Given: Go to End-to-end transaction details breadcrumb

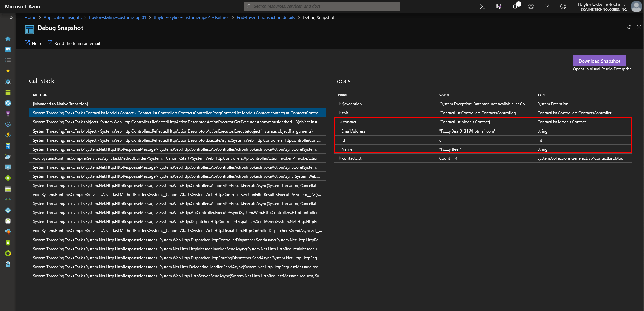Looking at the screenshot, I should [266, 18].
